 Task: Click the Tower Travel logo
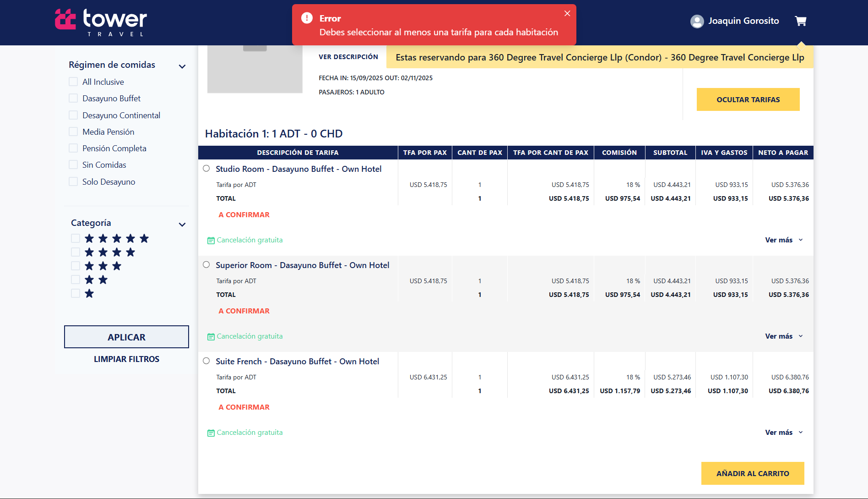click(101, 22)
